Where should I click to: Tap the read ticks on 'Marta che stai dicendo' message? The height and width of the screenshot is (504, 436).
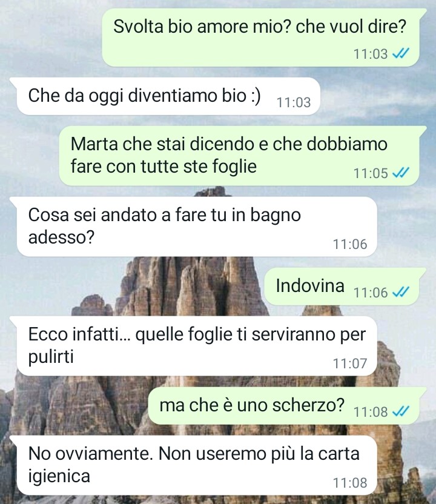pos(401,173)
